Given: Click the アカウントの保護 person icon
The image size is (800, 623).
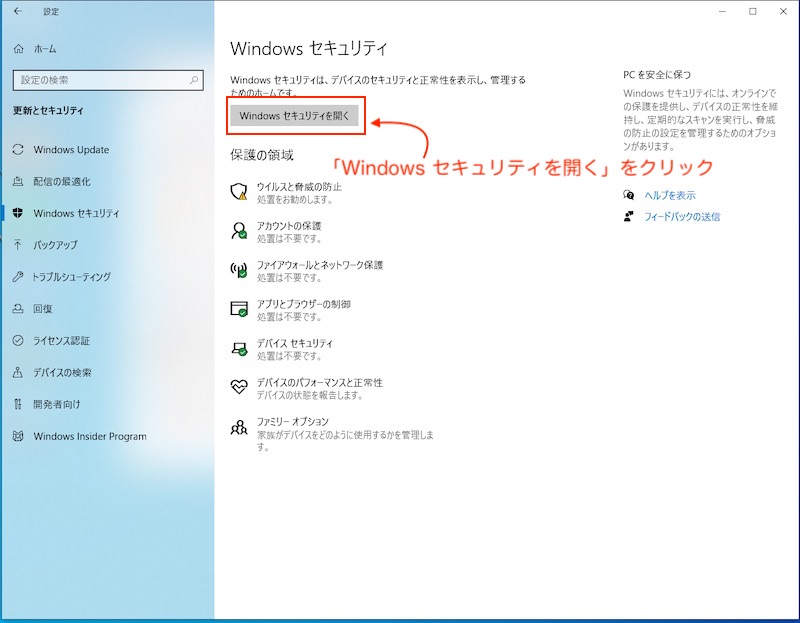Looking at the screenshot, I should pos(239,231).
